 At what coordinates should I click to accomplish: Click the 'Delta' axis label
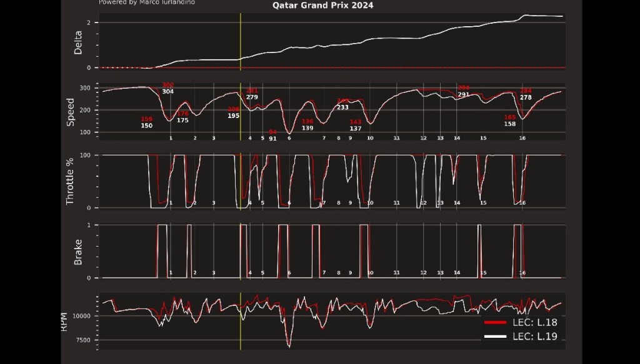(x=77, y=42)
